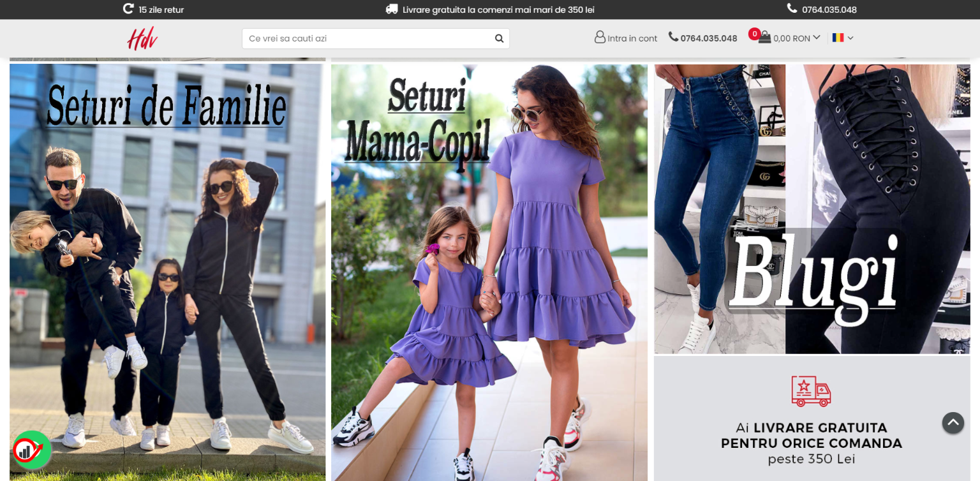Click the 0764.035.048 number in the top dark bar

(829, 10)
